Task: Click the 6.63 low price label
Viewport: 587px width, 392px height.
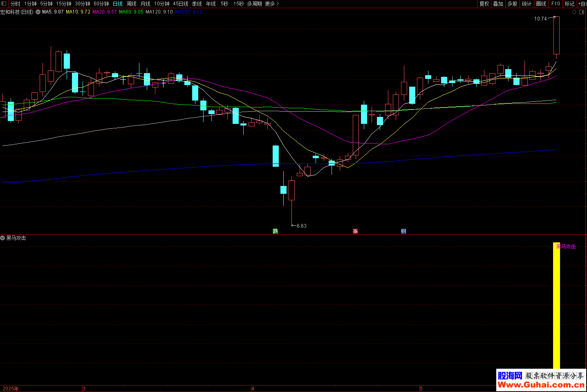Action: pyautogui.click(x=302, y=226)
